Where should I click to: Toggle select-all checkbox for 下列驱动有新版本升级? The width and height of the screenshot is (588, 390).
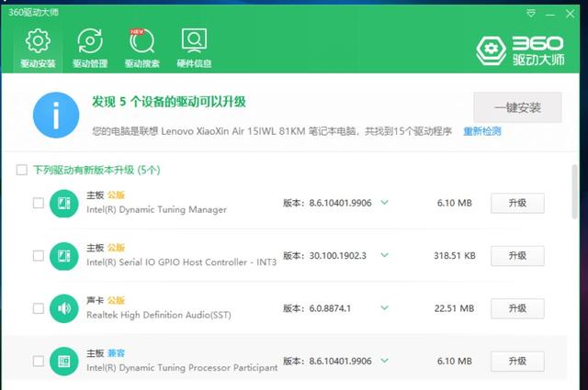pyautogui.click(x=22, y=170)
